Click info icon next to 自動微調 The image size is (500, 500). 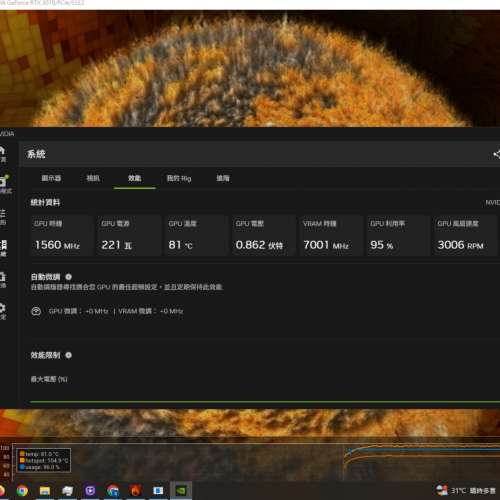(x=68, y=277)
